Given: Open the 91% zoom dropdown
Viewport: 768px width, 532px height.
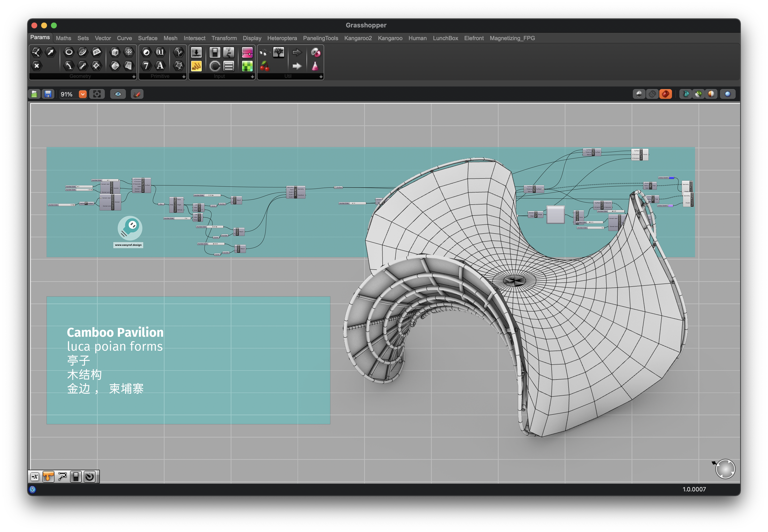Looking at the screenshot, I should point(83,94).
